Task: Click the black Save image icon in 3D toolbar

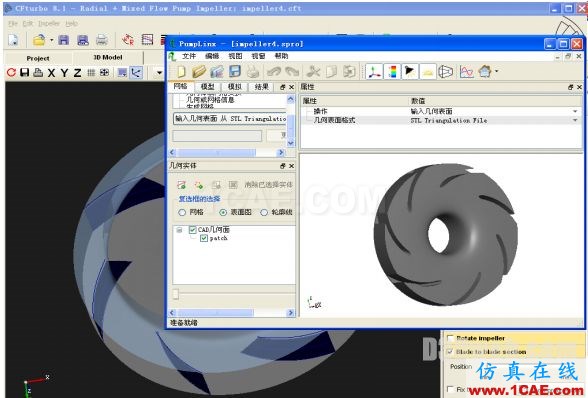Action: 24,72
